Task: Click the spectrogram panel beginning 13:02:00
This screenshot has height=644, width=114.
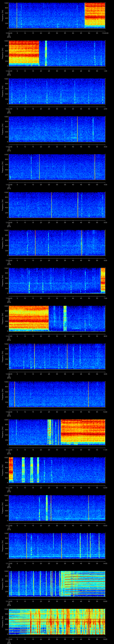Action: point(57,129)
